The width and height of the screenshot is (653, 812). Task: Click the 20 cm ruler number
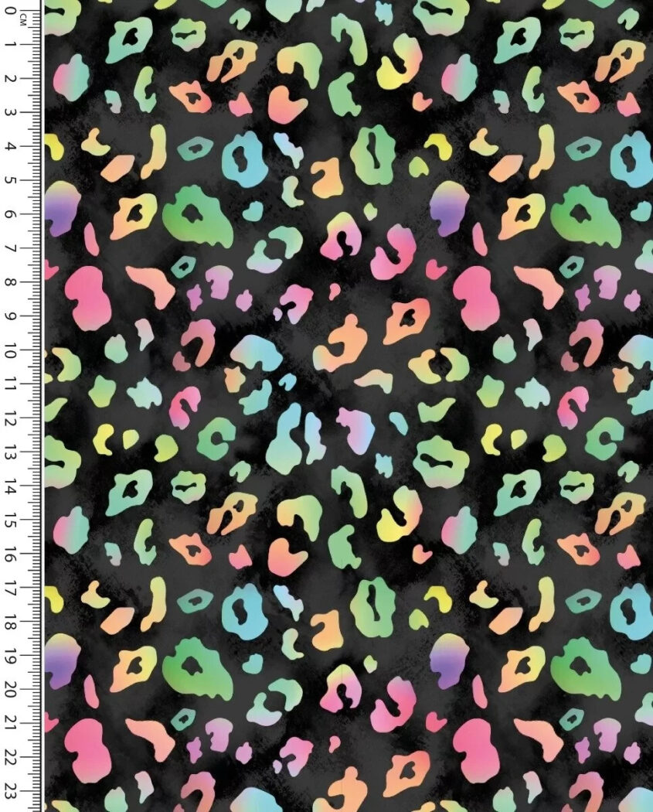click(x=12, y=690)
